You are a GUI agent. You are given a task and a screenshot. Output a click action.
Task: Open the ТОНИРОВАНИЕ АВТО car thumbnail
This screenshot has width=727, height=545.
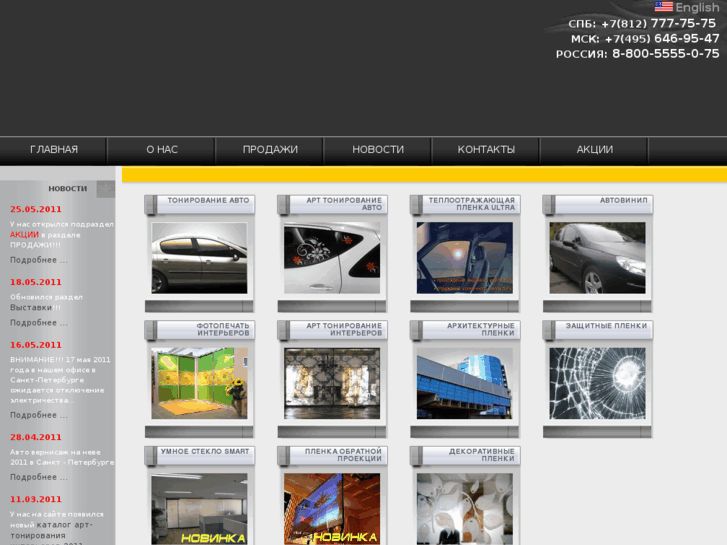tap(199, 258)
